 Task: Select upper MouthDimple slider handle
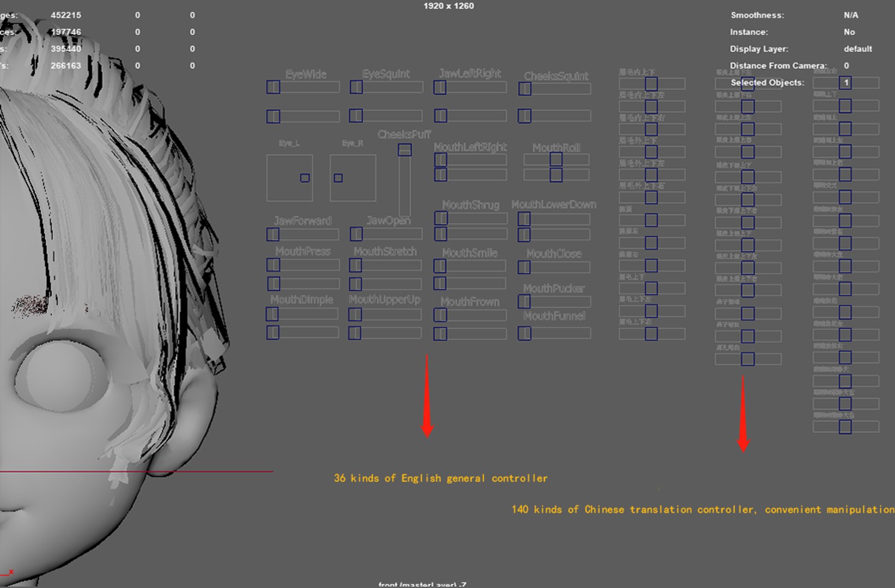tap(272, 314)
